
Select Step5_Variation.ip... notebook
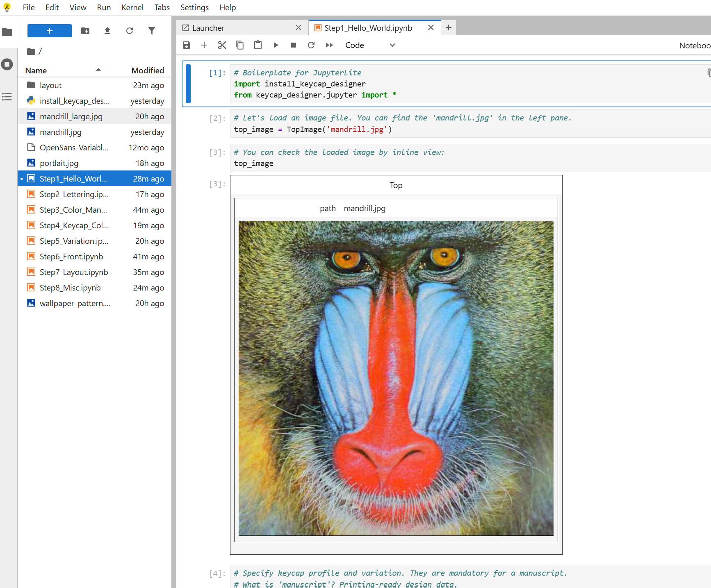pos(94,241)
